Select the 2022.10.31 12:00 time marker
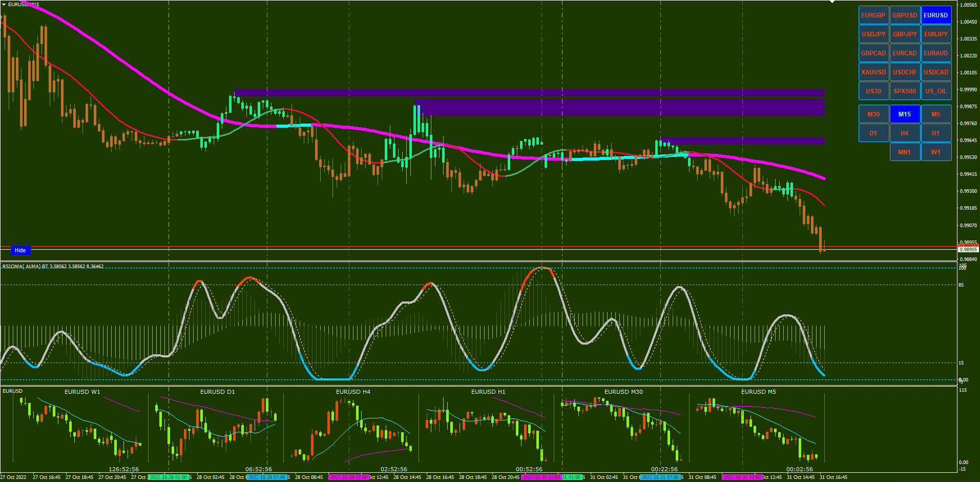Viewport: 980px width, 482px height. [742, 477]
